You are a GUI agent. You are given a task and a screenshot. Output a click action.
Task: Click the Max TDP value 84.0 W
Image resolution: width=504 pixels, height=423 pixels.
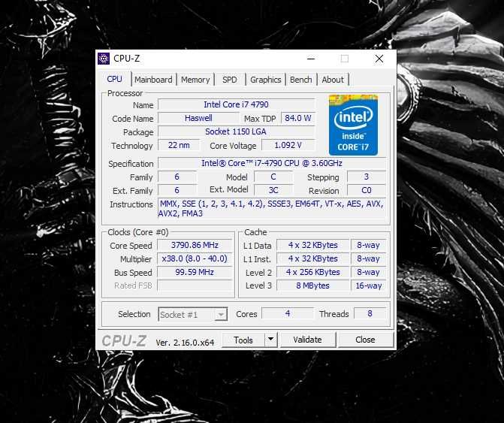pos(298,118)
